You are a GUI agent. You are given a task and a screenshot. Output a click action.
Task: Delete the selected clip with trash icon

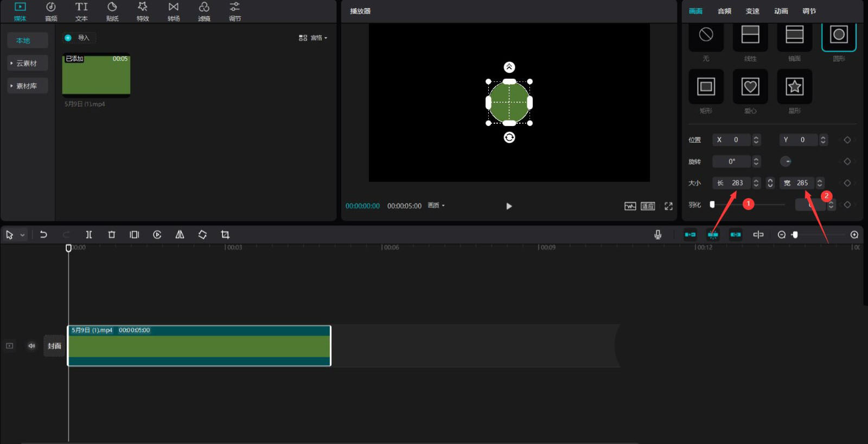(112, 234)
